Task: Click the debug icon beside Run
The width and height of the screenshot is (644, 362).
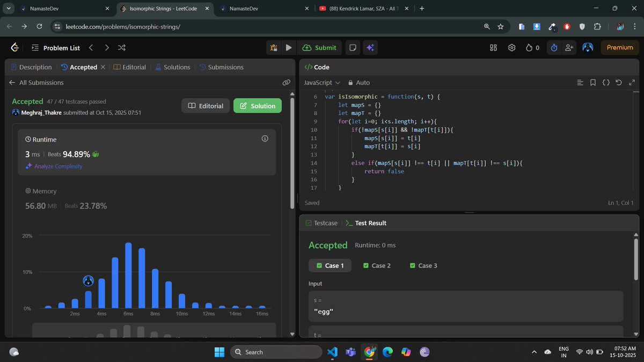Action: pyautogui.click(x=274, y=48)
